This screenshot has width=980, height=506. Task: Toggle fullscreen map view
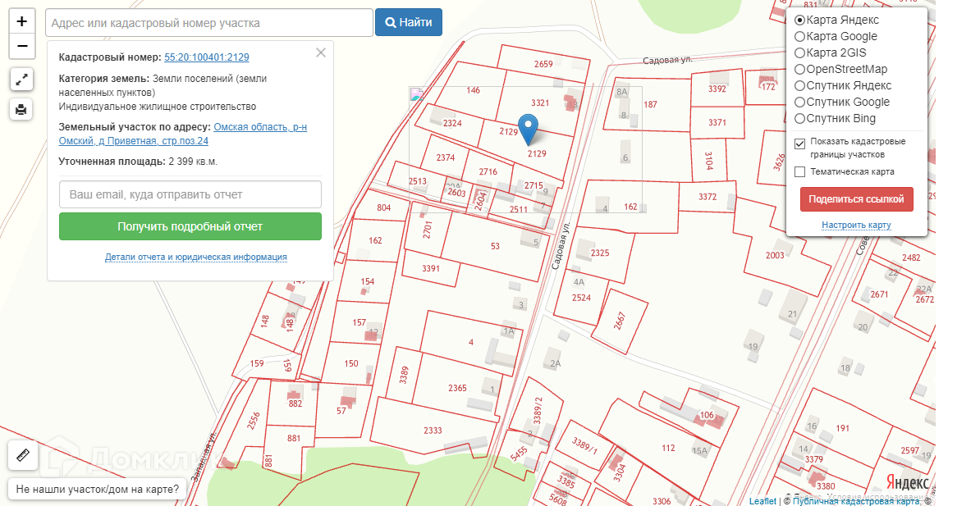(x=21, y=80)
